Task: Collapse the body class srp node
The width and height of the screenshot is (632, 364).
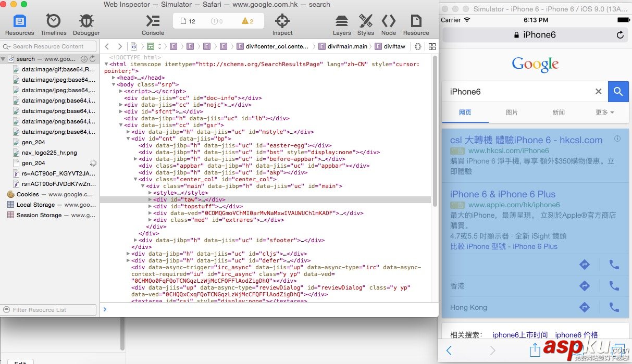Action: [114, 84]
